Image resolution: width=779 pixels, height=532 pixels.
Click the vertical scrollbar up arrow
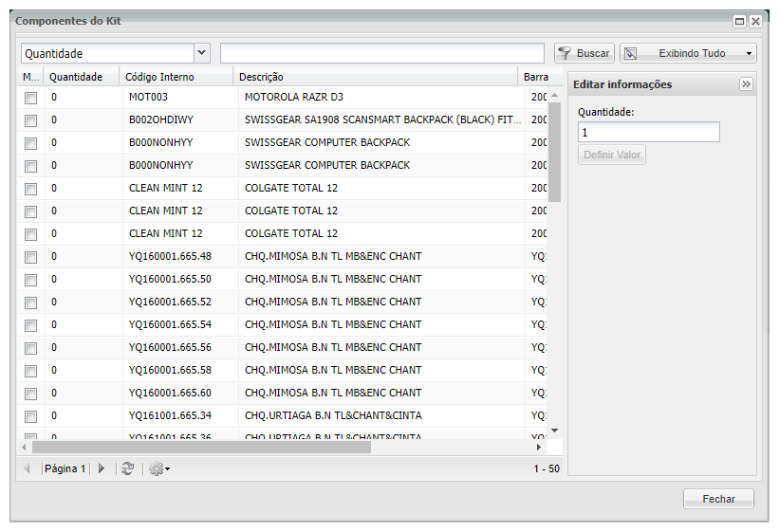(554, 95)
